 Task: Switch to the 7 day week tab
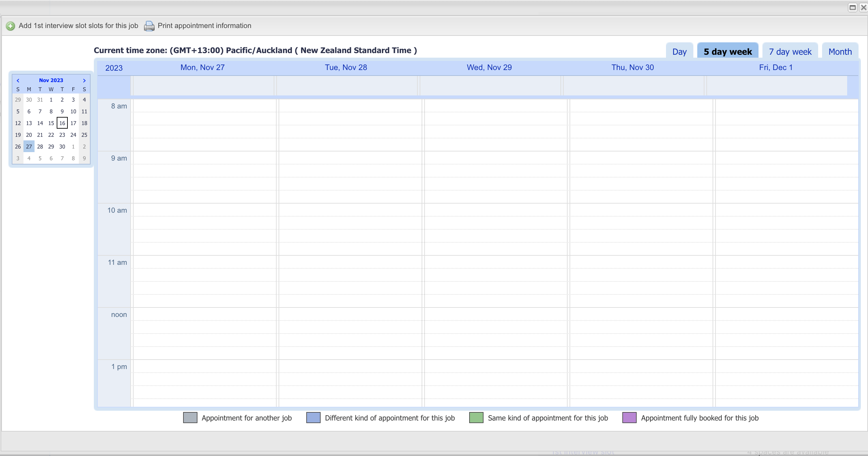coord(790,51)
